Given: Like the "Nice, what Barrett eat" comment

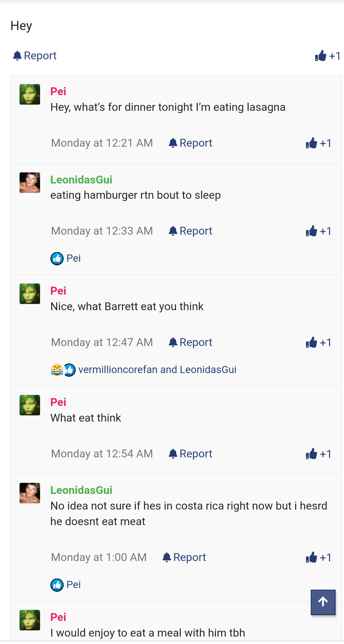Looking at the screenshot, I should 318,343.
